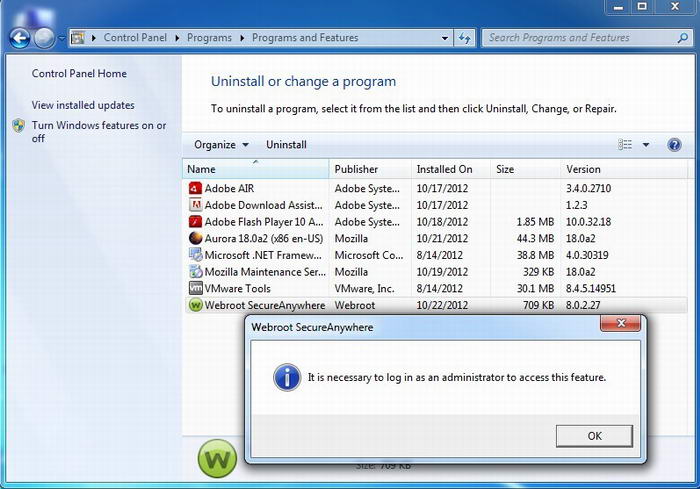Close the Webroot SecureAnywhere dialog
Image resolution: width=700 pixels, height=489 pixels.
(621, 323)
